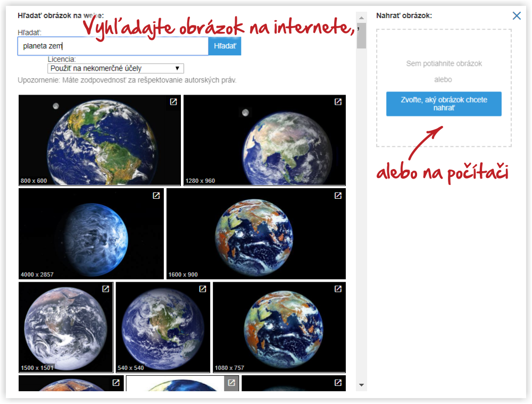Focus the search field containing 'planeta zem'

(113, 46)
